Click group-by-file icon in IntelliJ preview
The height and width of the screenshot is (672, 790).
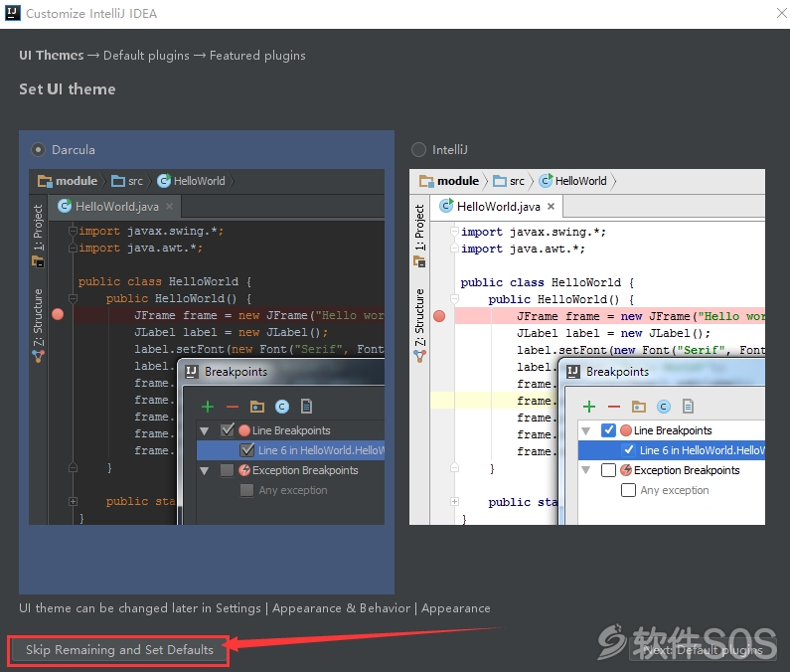[688, 406]
